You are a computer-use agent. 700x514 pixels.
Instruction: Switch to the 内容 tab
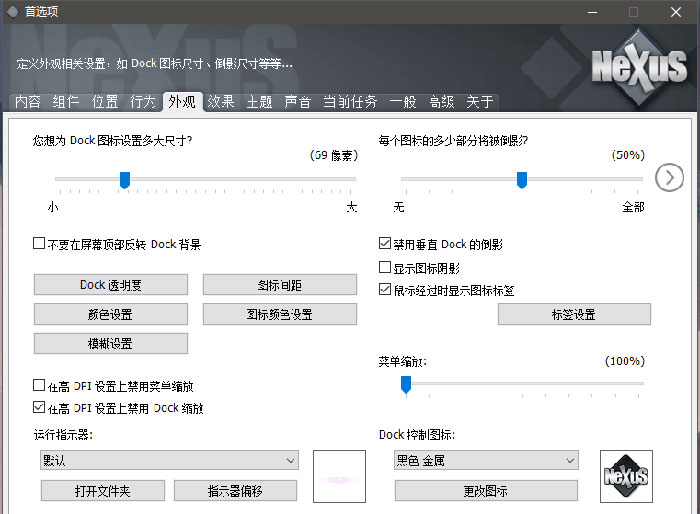[28, 102]
